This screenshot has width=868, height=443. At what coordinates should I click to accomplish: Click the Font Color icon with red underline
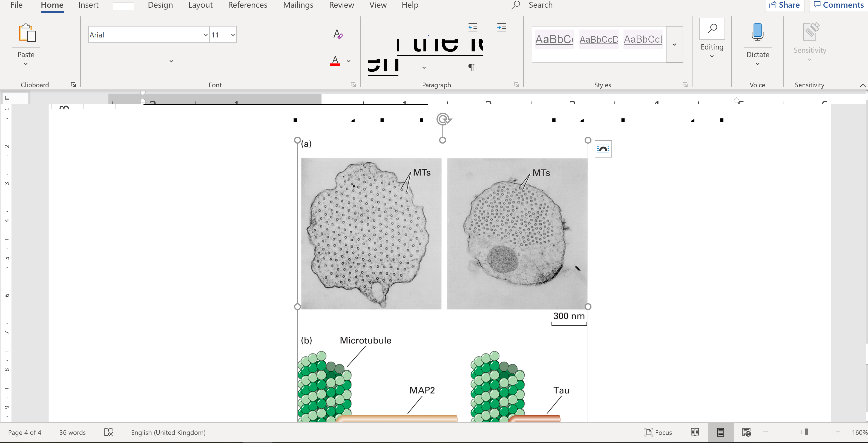click(x=335, y=61)
